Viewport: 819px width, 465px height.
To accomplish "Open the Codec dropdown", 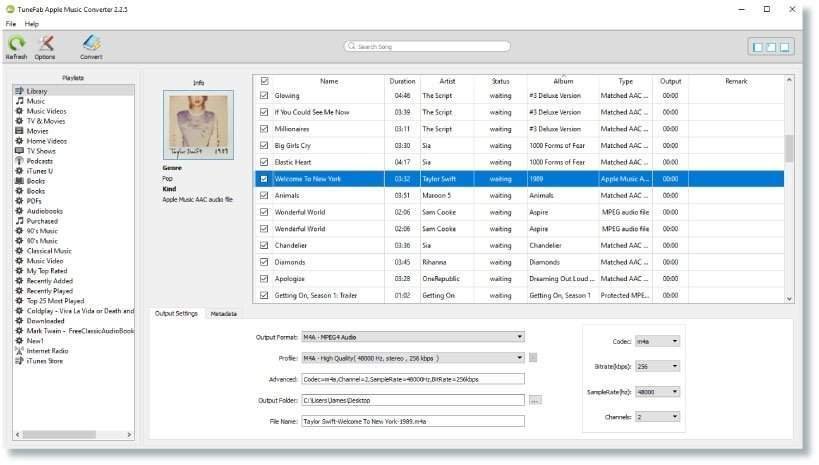I will (657, 341).
